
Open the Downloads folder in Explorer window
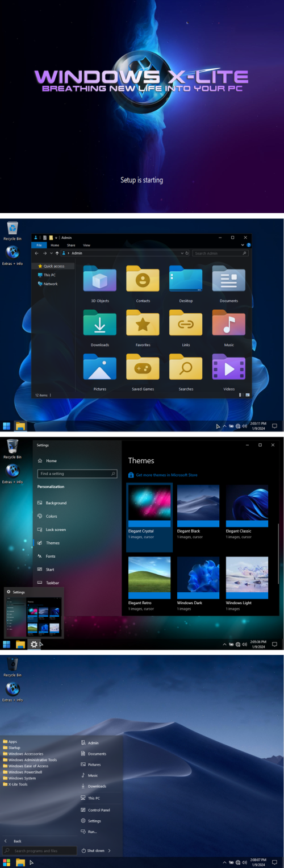pos(100,323)
